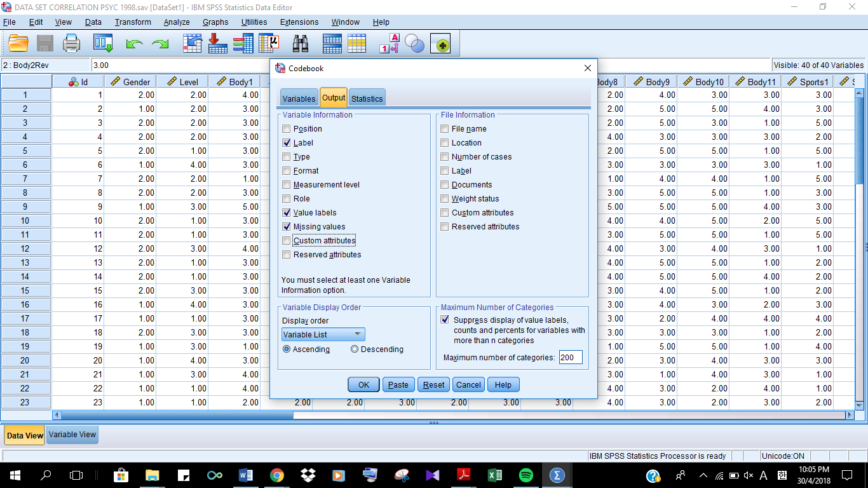Run descriptive statistics mu icon
The height and width of the screenshot is (488, 868).
269,43
